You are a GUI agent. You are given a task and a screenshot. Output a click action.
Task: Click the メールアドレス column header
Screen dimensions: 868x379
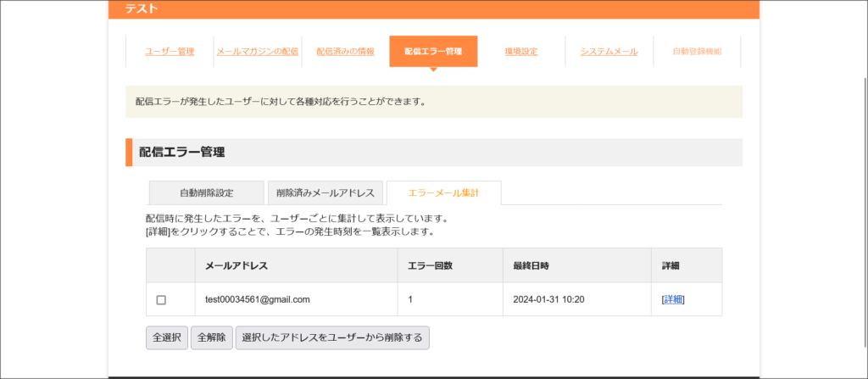[x=236, y=266]
